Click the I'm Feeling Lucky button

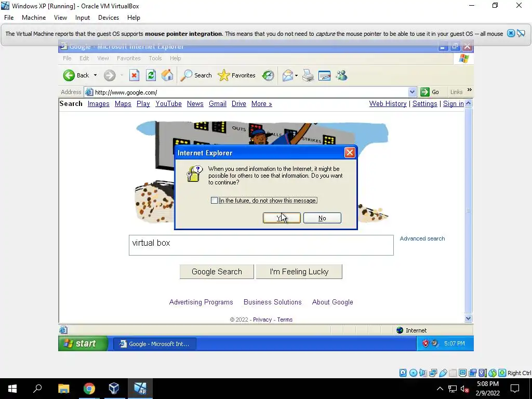pos(299,272)
